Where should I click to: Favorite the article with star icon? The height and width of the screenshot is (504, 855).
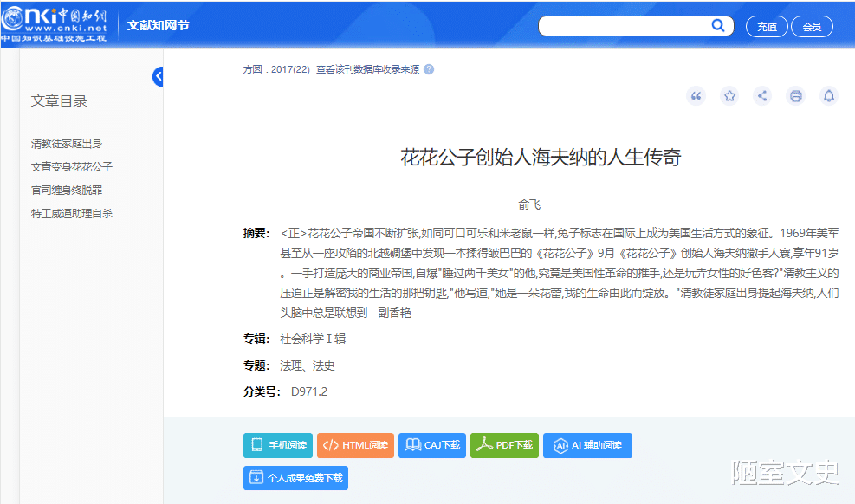729,96
